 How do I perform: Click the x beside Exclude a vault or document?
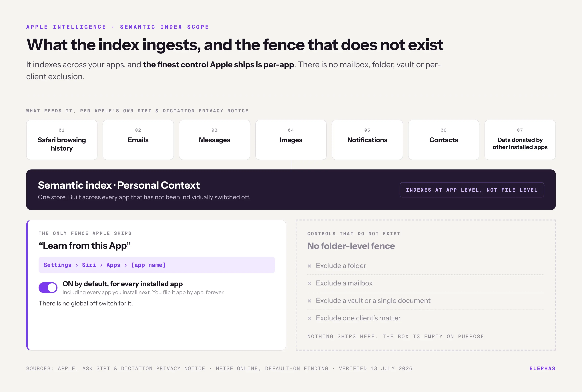310,301
